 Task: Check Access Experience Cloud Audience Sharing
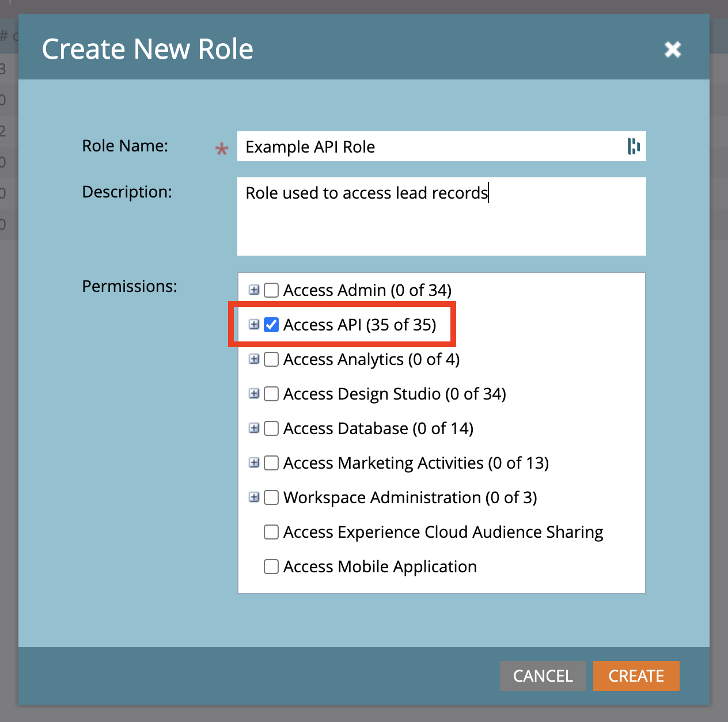coord(271,532)
